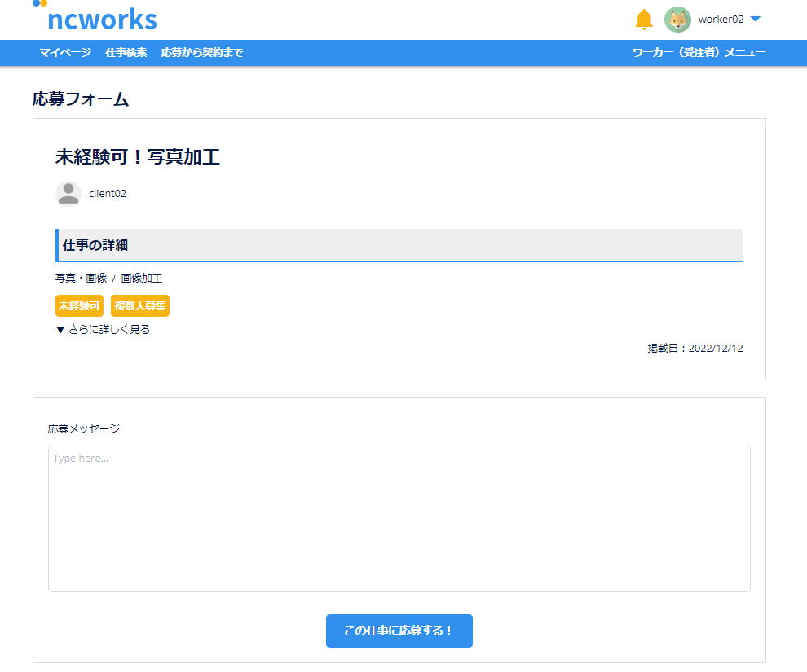
Task: Click the client02 profile avatar icon
Action: pos(68,194)
